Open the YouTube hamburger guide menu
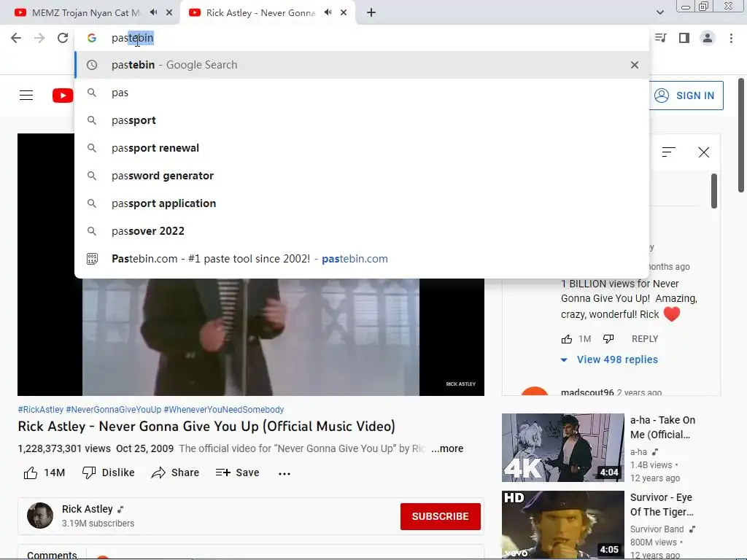Viewport: 747px width, 560px height. [x=26, y=96]
